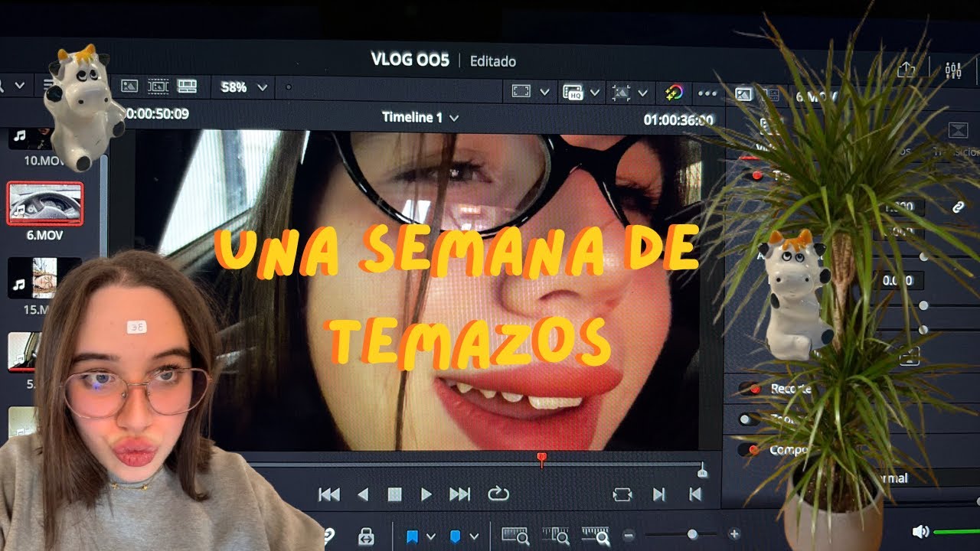Click the HQ proxy playback icon
980x551 pixels.
573,93
